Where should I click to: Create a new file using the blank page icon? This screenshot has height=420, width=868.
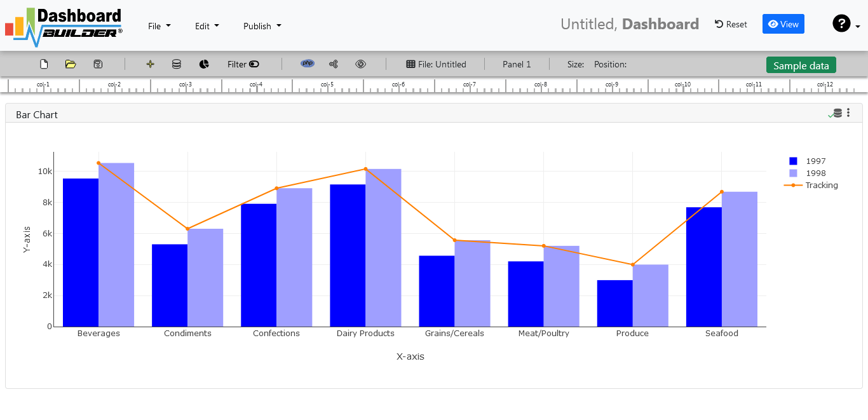click(x=43, y=64)
